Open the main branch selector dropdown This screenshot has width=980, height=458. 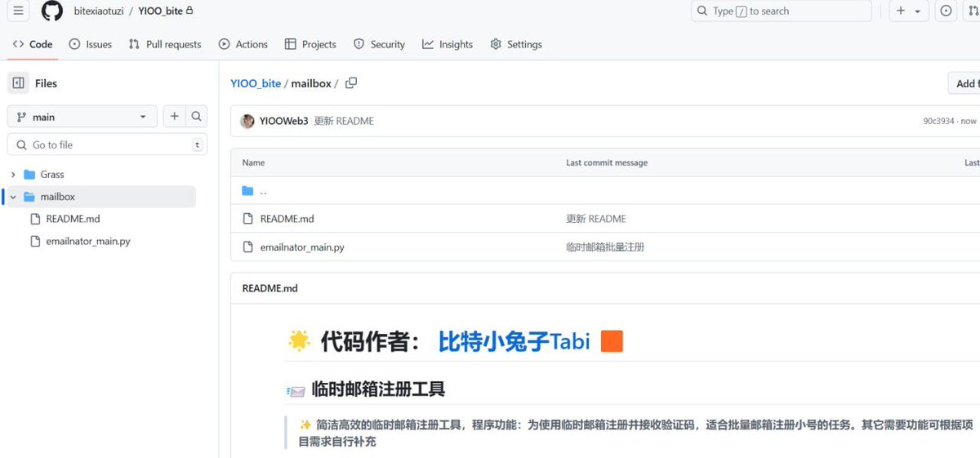(82, 117)
